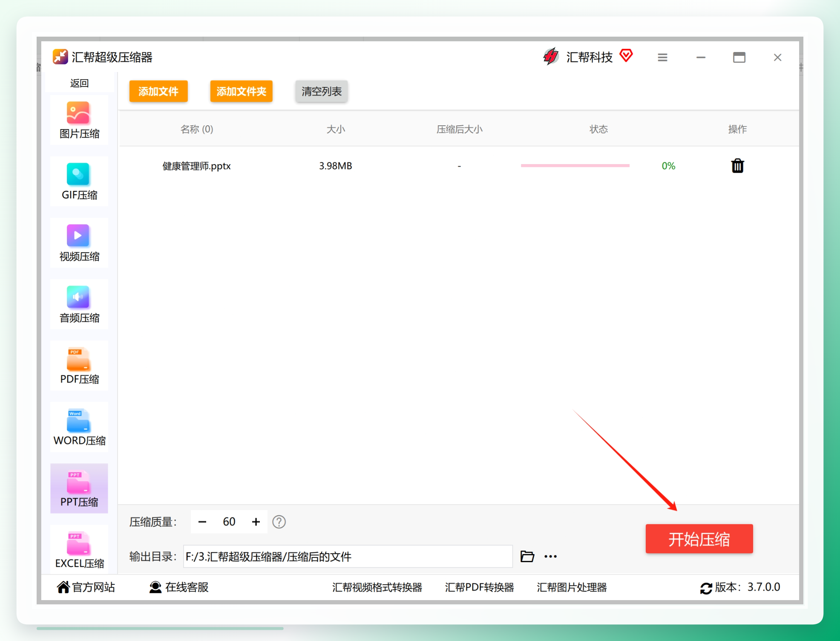Click the 清空列表 button

point(322,91)
